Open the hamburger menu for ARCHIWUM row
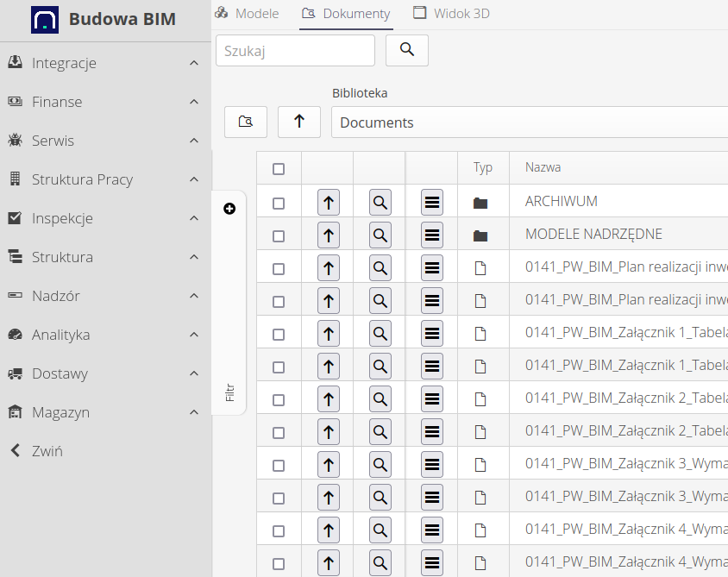Image resolution: width=728 pixels, height=577 pixels. [432, 203]
